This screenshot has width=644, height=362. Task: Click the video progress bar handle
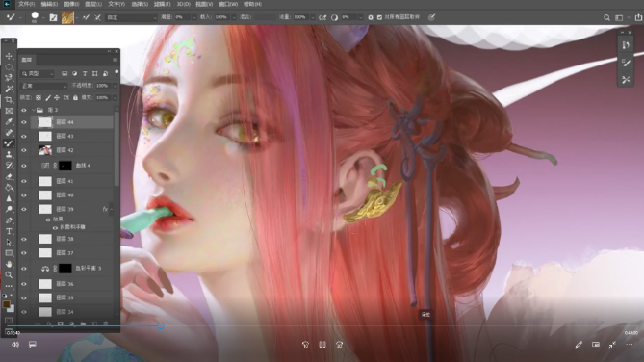161,325
